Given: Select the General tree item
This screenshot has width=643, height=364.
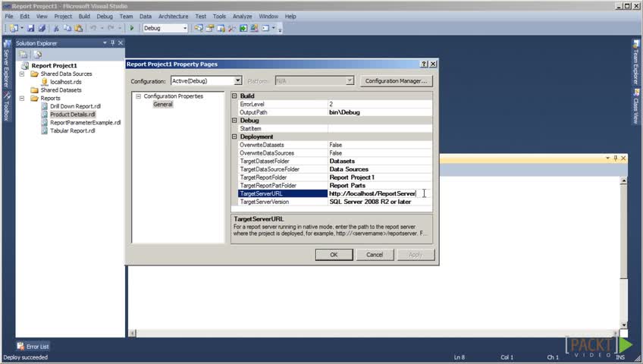Looking at the screenshot, I should 163,104.
